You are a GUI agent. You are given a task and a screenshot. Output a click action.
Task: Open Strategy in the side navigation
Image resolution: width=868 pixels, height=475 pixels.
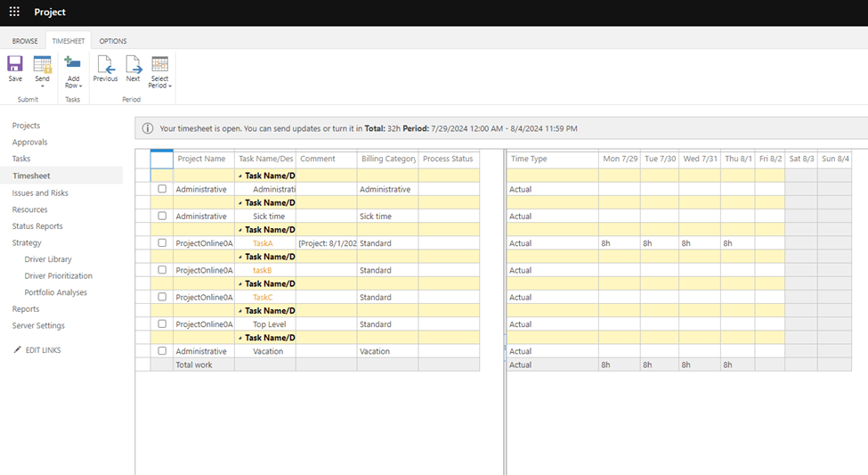click(x=27, y=242)
